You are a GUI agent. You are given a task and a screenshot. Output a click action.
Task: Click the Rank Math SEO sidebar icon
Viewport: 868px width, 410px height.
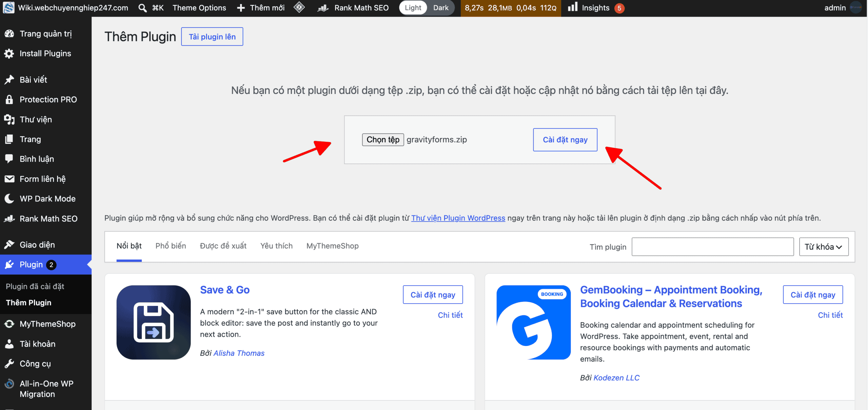point(9,219)
